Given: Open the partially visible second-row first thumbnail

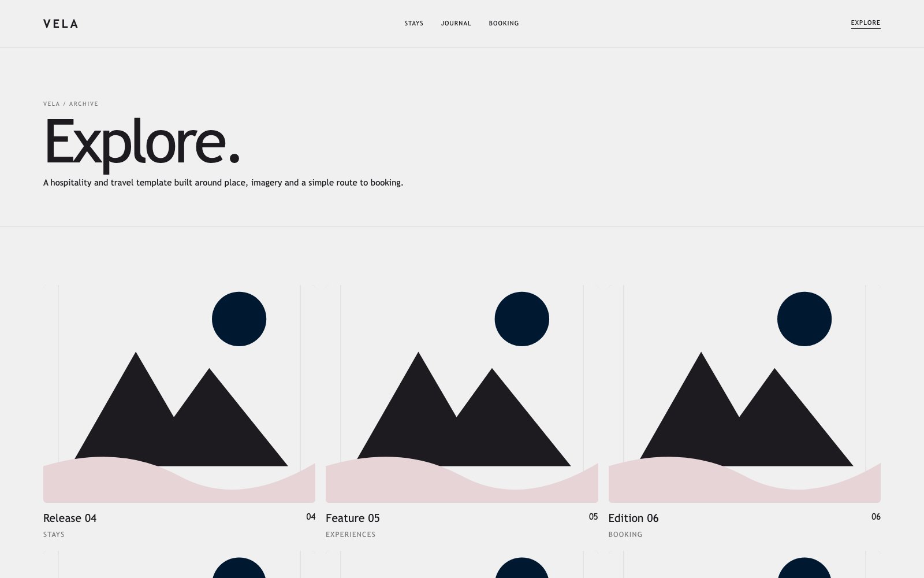Looking at the screenshot, I should click(179, 565).
